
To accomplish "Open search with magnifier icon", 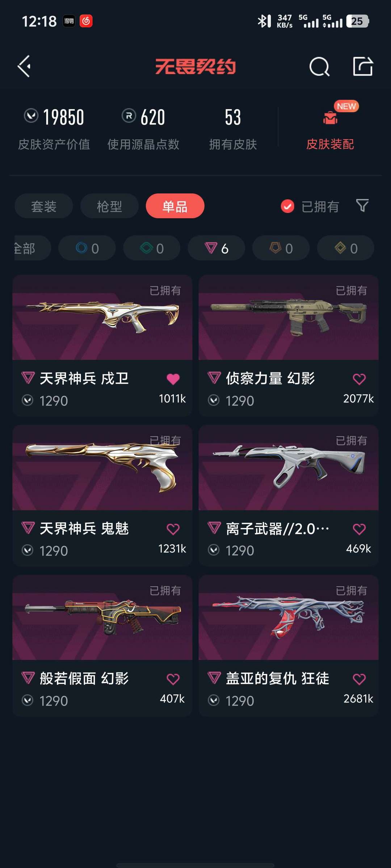I will coord(319,67).
